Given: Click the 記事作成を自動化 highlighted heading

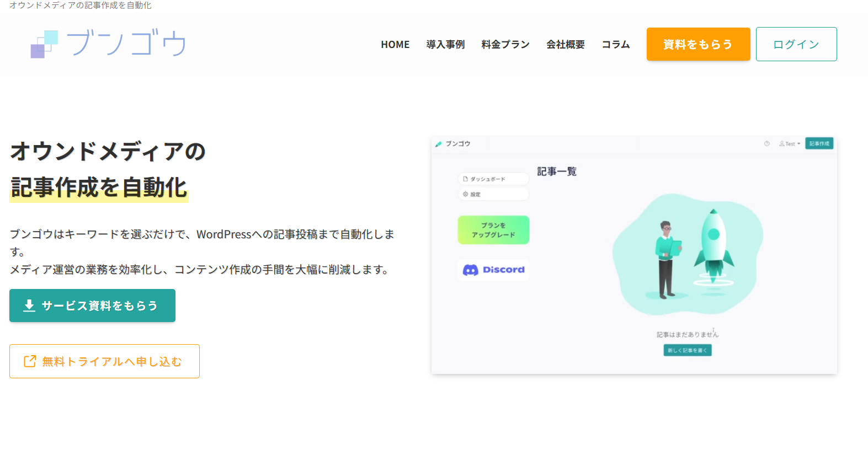Looking at the screenshot, I should point(99,187).
